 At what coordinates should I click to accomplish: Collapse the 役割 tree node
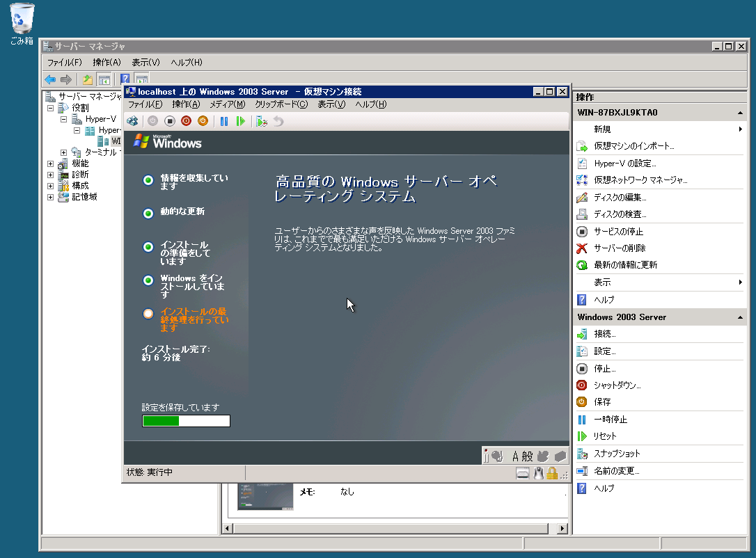tap(50, 108)
